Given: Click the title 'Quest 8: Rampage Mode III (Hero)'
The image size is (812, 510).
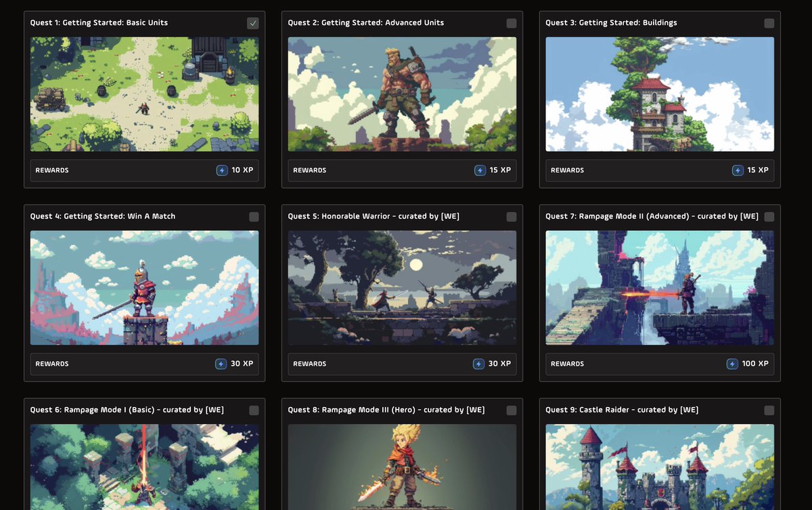Looking at the screenshot, I should click(x=353, y=410).
